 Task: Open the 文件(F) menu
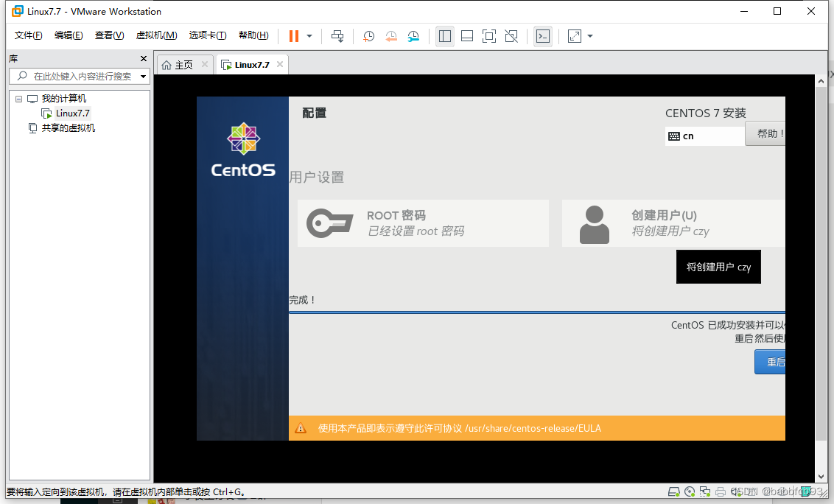28,35
